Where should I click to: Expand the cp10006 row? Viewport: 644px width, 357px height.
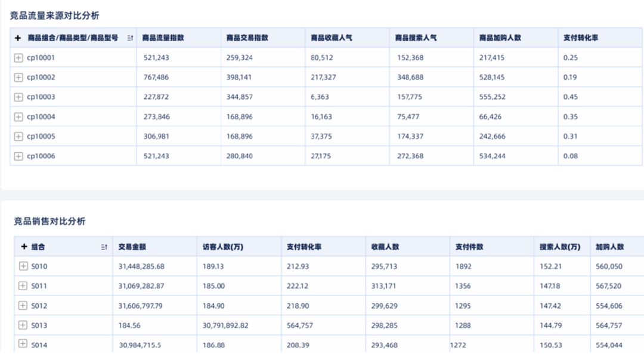click(18, 156)
